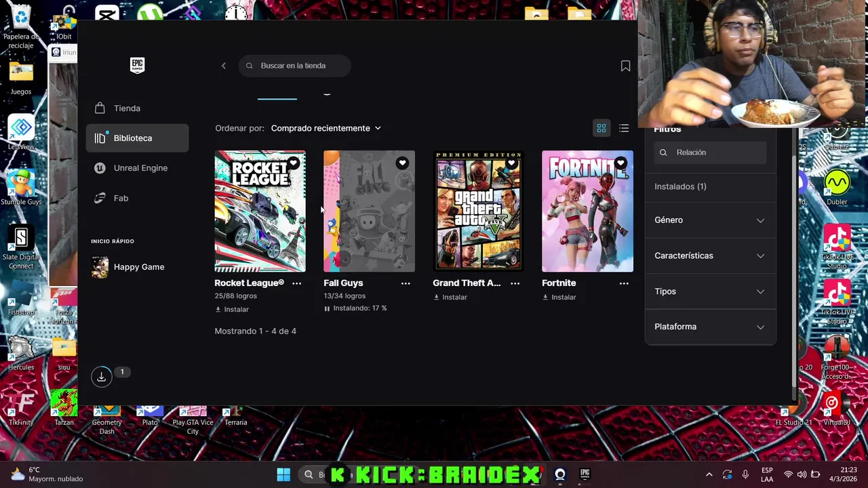Toggle favorite heart on Fall Guys
The height and width of the screenshot is (488, 868).
[x=402, y=163]
